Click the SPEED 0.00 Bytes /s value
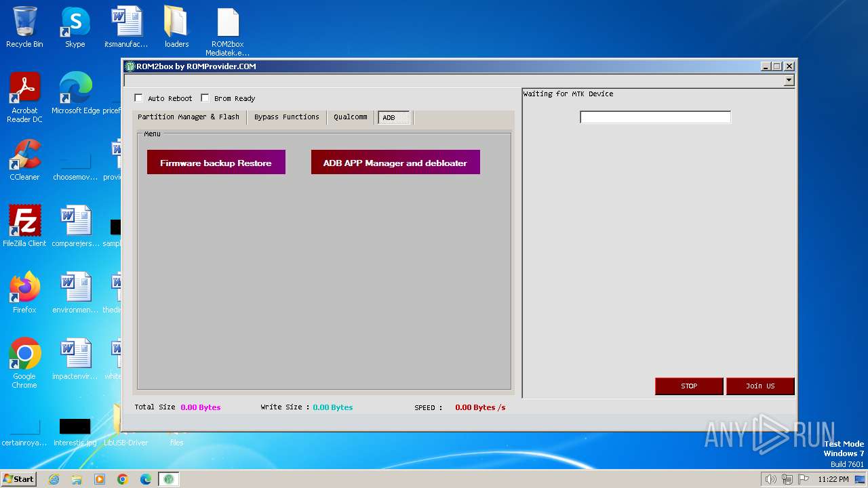The image size is (868, 488). click(x=480, y=407)
